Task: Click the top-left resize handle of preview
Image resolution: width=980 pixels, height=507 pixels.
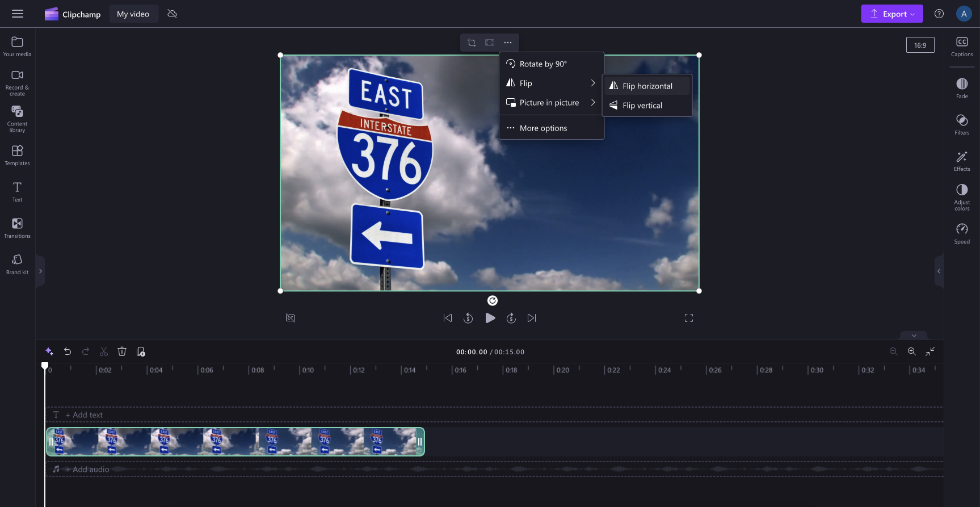Action: [x=280, y=55]
